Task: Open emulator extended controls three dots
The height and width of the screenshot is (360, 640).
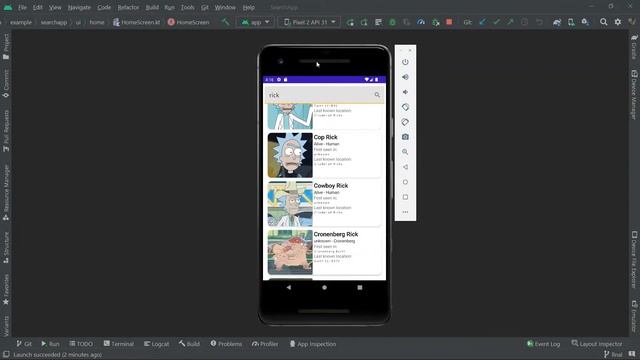Action: 405,212
